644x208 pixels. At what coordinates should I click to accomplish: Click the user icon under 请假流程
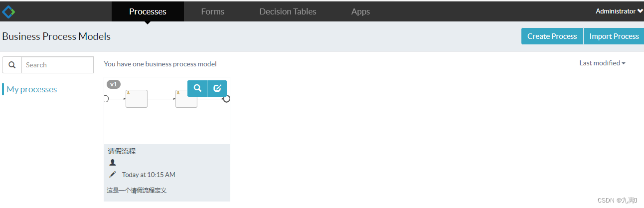click(x=113, y=163)
